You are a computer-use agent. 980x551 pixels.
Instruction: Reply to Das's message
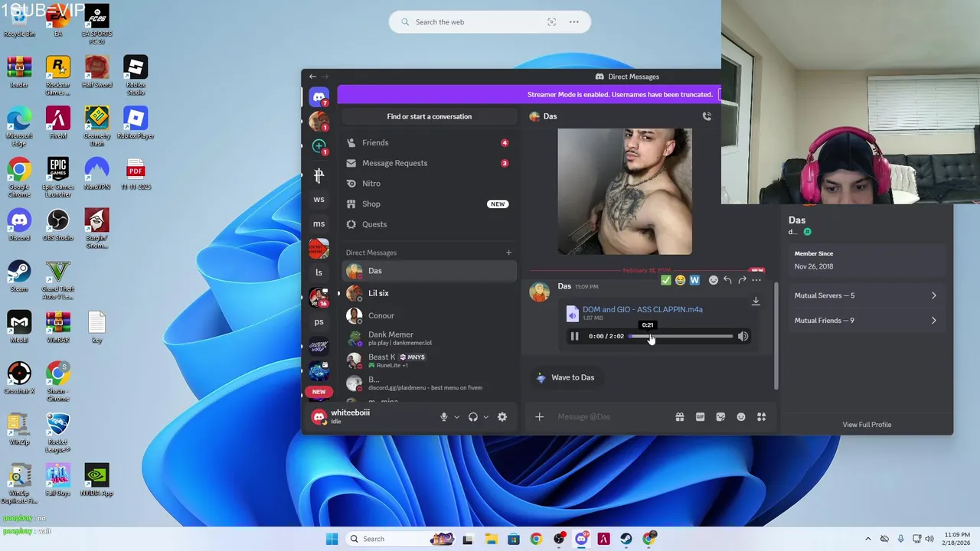click(x=727, y=280)
